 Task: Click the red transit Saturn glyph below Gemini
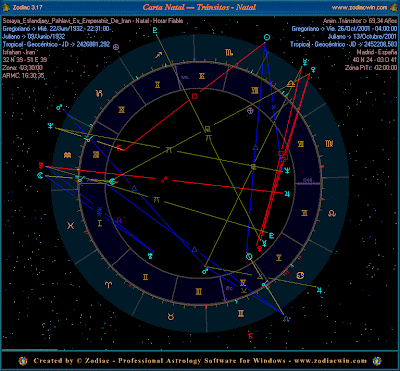click(x=250, y=336)
